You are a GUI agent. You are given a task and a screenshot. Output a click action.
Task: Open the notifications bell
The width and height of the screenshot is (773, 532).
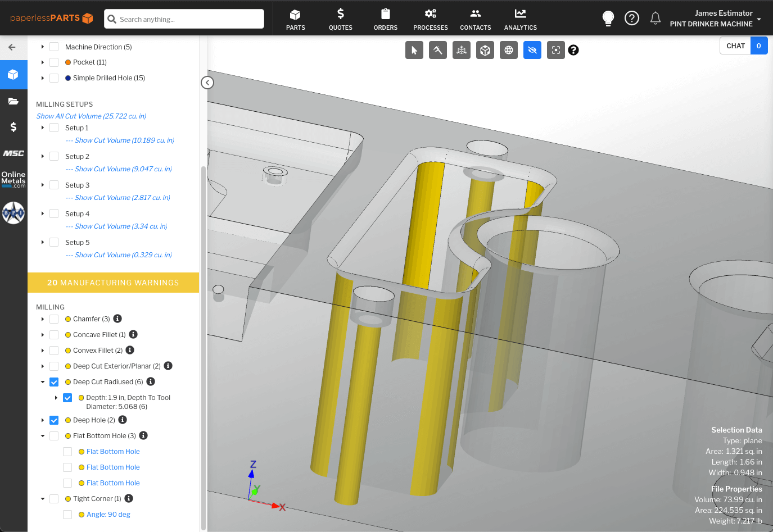tap(656, 19)
